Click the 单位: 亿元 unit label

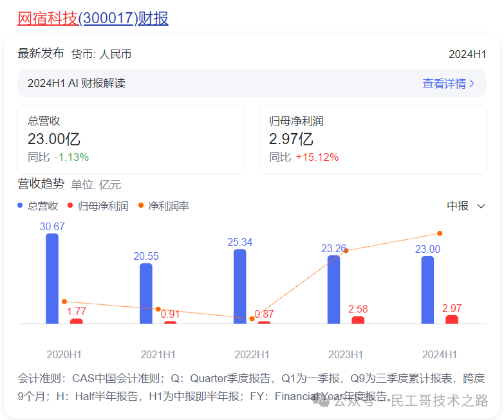[x=96, y=185]
